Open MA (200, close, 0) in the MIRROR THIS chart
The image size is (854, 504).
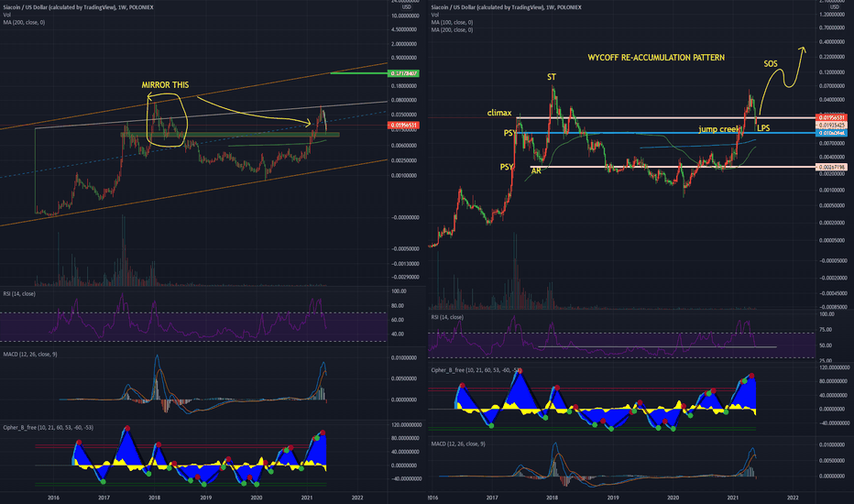(x=24, y=22)
